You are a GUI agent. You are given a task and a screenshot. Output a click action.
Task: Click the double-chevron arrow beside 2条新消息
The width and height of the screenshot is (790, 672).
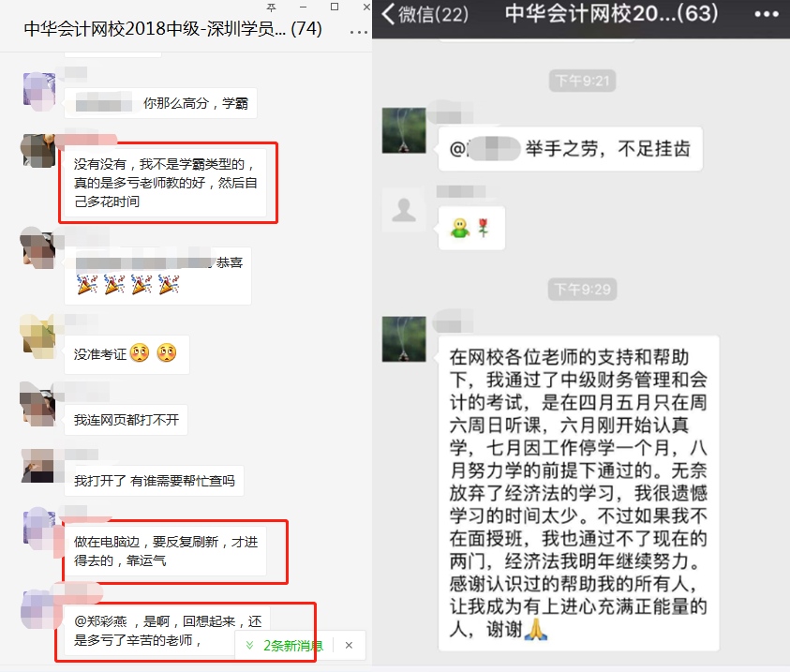(x=249, y=646)
